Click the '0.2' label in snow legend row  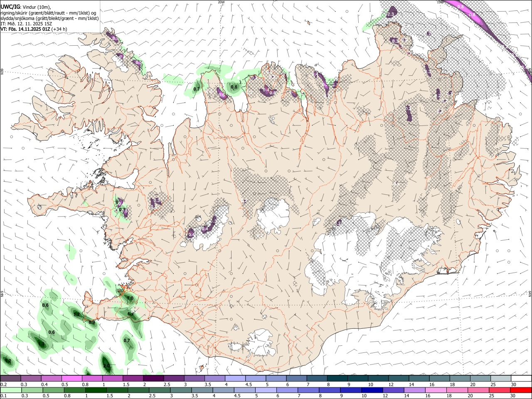click(x=3, y=384)
